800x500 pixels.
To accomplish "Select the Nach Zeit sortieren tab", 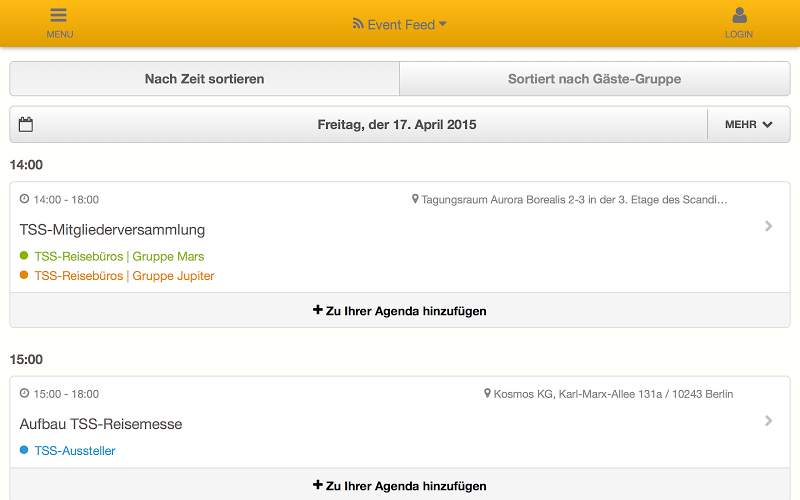I will (x=205, y=79).
